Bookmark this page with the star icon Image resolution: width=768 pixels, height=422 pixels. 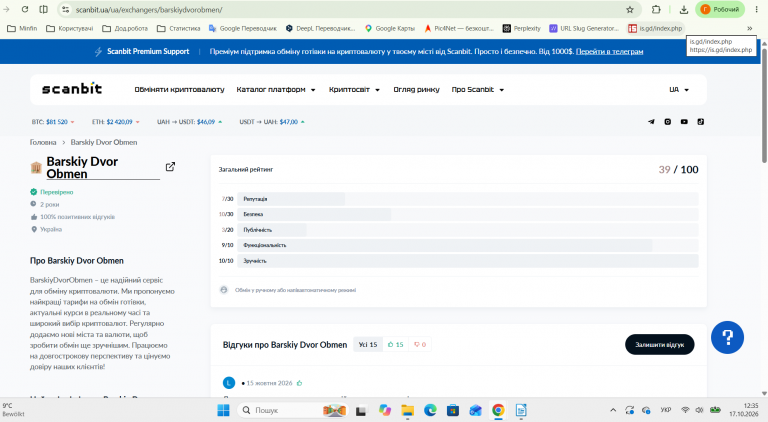(x=630, y=9)
